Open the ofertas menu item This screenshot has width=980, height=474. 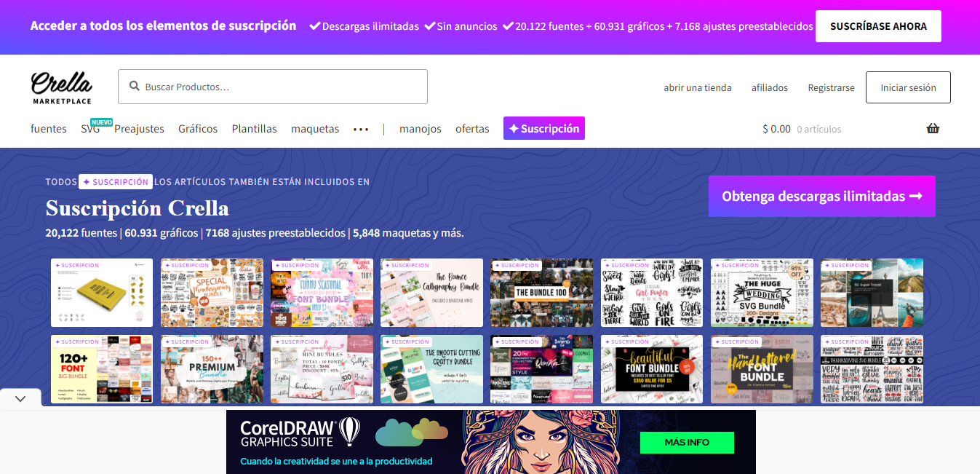point(472,129)
